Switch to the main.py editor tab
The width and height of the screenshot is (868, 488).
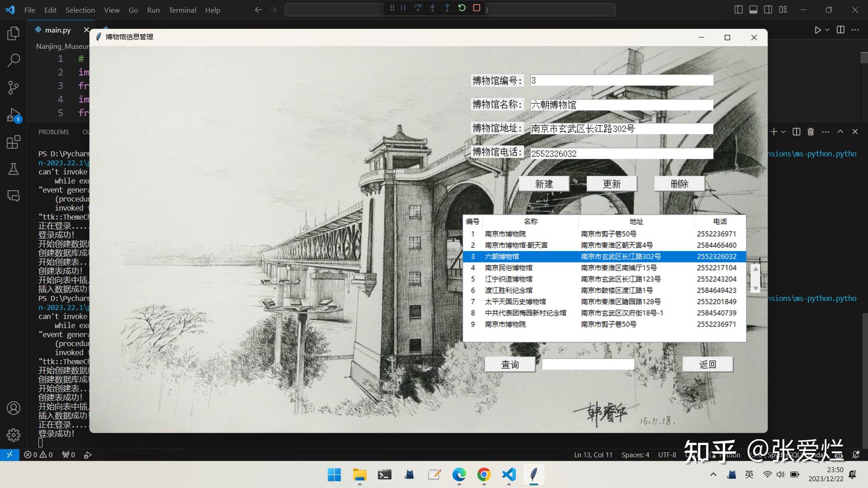tap(57, 30)
